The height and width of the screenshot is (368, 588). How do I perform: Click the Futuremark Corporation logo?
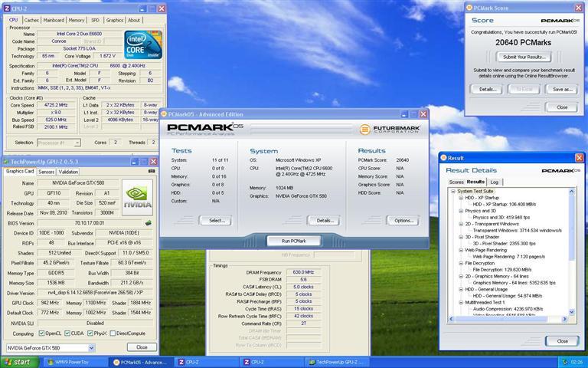coord(390,129)
